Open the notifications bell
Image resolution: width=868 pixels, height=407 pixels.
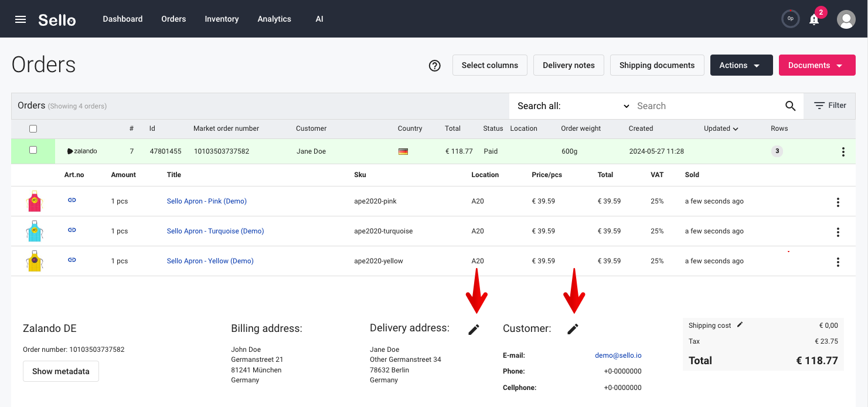[814, 19]
